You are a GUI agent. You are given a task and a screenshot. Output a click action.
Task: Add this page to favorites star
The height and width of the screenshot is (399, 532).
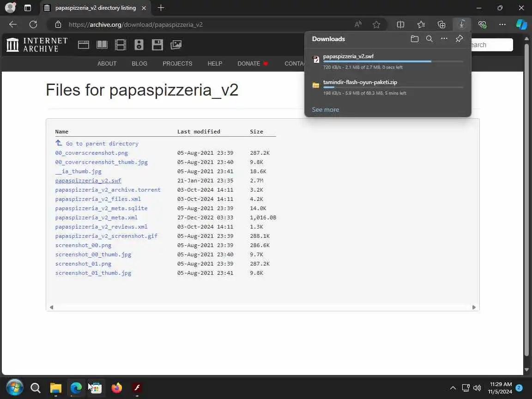376,24
